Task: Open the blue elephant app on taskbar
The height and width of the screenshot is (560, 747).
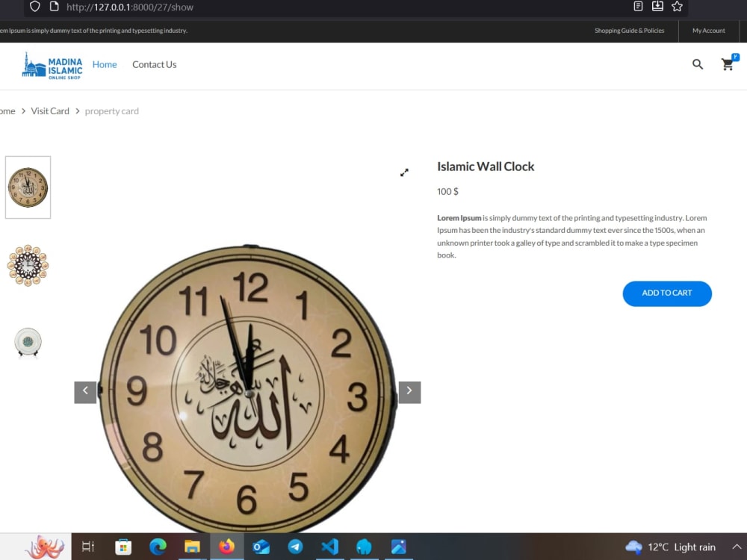Action: point(364,547)
